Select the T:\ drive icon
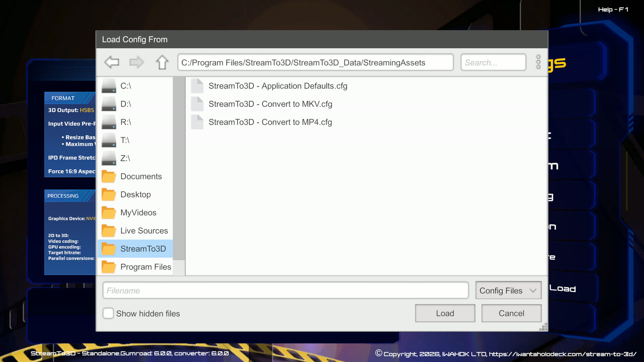 [109, 140]
